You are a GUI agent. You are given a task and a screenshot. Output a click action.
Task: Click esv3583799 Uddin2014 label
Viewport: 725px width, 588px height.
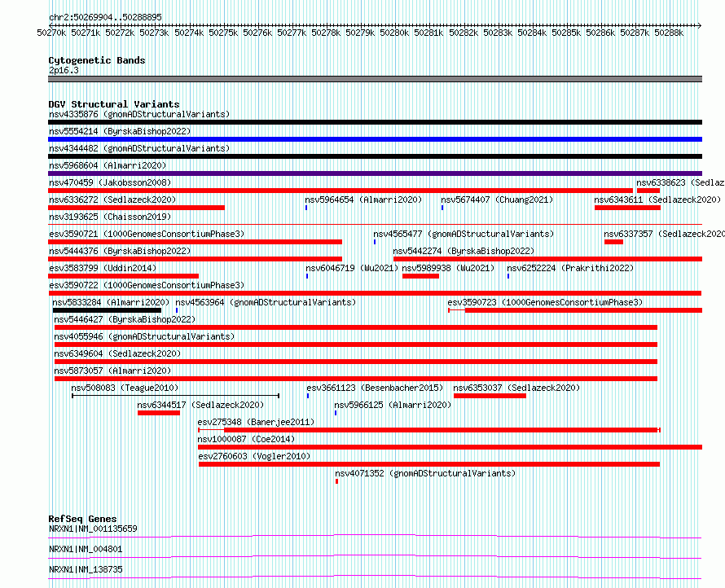pos(103,268)
